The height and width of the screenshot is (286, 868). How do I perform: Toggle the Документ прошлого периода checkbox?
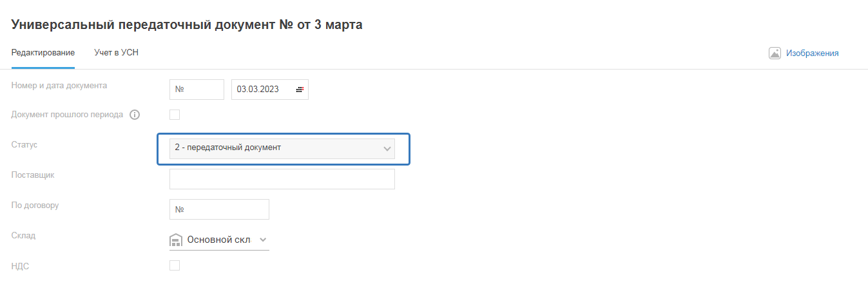175,115
